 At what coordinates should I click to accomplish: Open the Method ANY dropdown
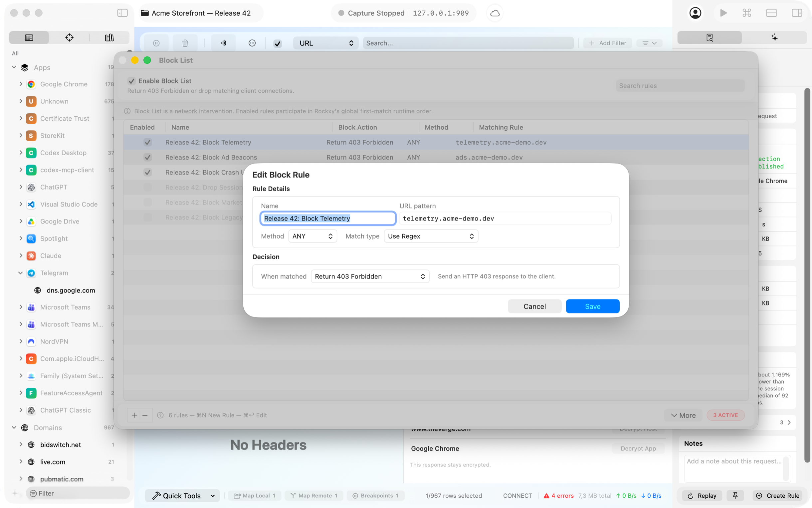tap(313, 236)
